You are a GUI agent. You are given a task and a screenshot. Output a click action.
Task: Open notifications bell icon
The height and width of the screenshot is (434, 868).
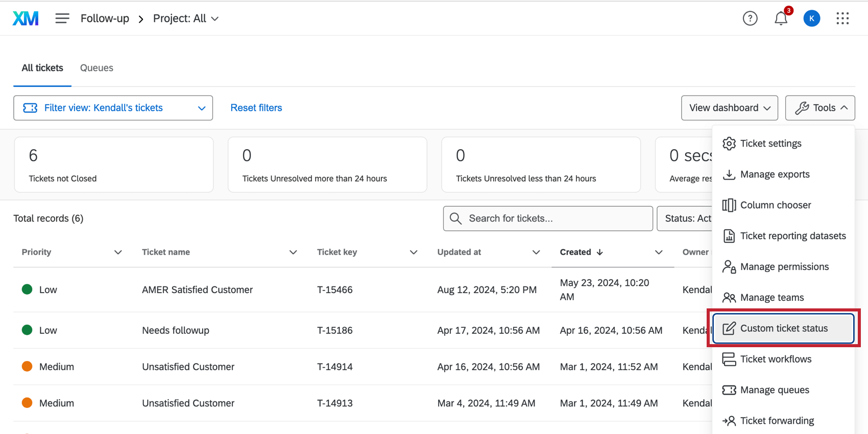[x=781, y=18]
